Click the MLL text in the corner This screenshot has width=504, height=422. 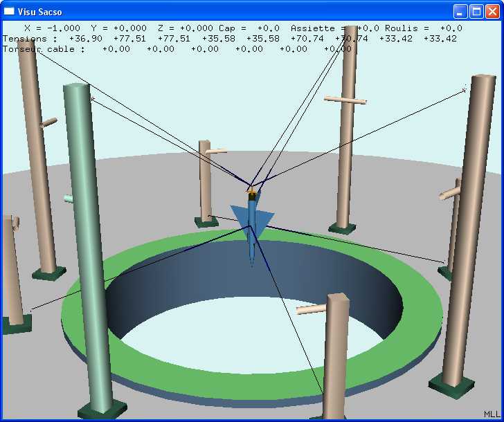coord(492,414)
